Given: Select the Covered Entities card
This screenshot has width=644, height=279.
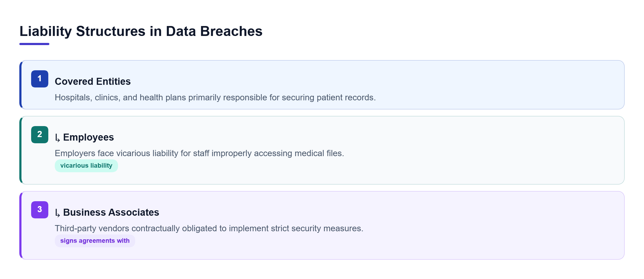Looking at the screenshot, I should [x=322, y=85].
